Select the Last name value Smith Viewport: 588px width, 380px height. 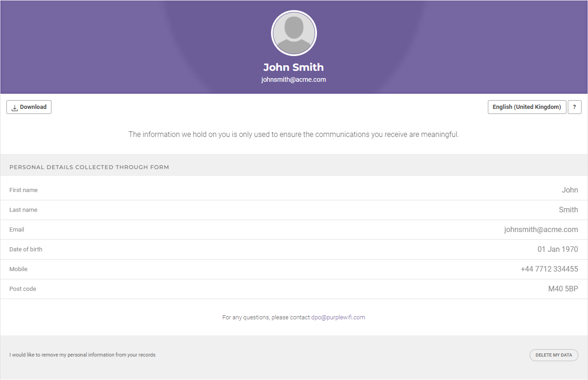[x=568, y=210]
